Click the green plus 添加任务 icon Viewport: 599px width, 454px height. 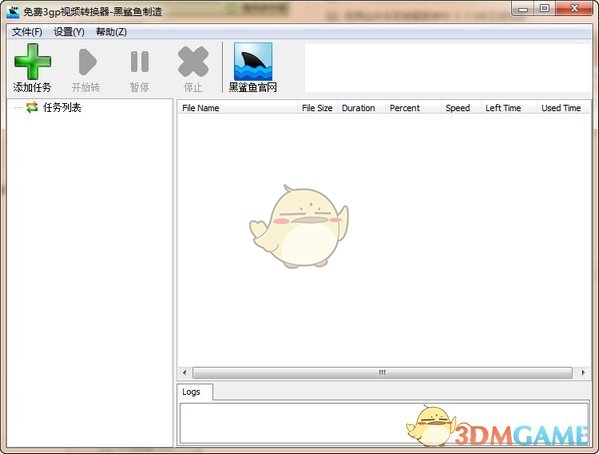(32, 62)
